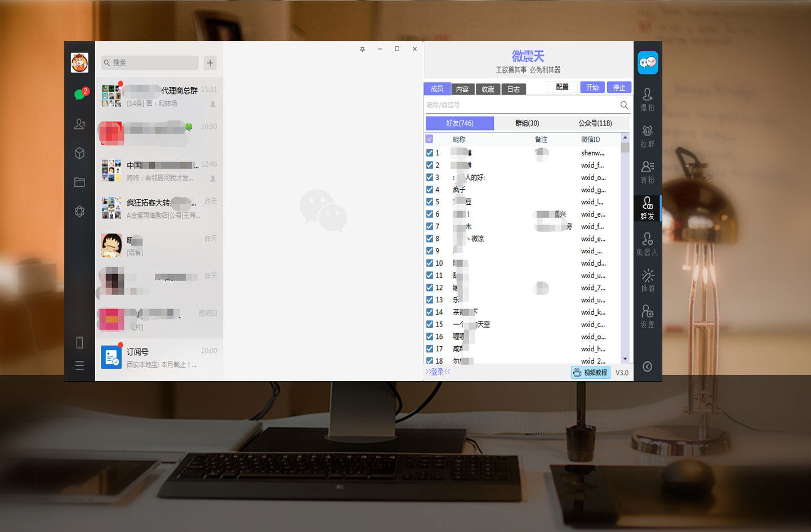Open the WeChat contacts icon
Viewport: 811px width, 532px height.
click(79, 124)
